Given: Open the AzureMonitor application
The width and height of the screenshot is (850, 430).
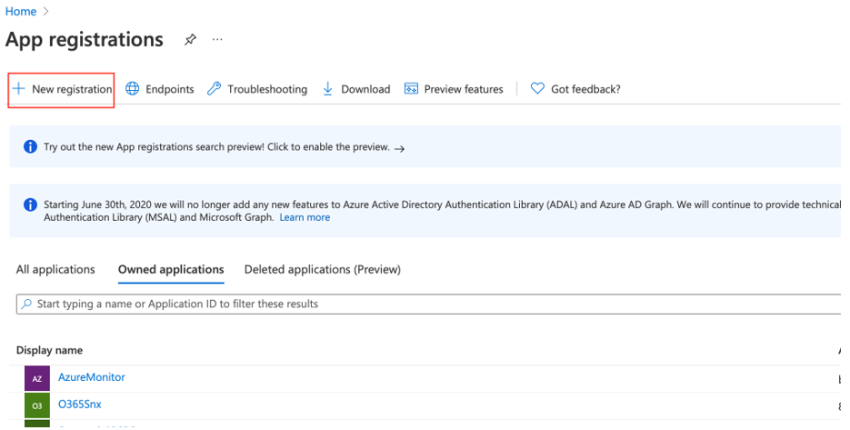Looking at the screenshot, I should coord(91,377).
